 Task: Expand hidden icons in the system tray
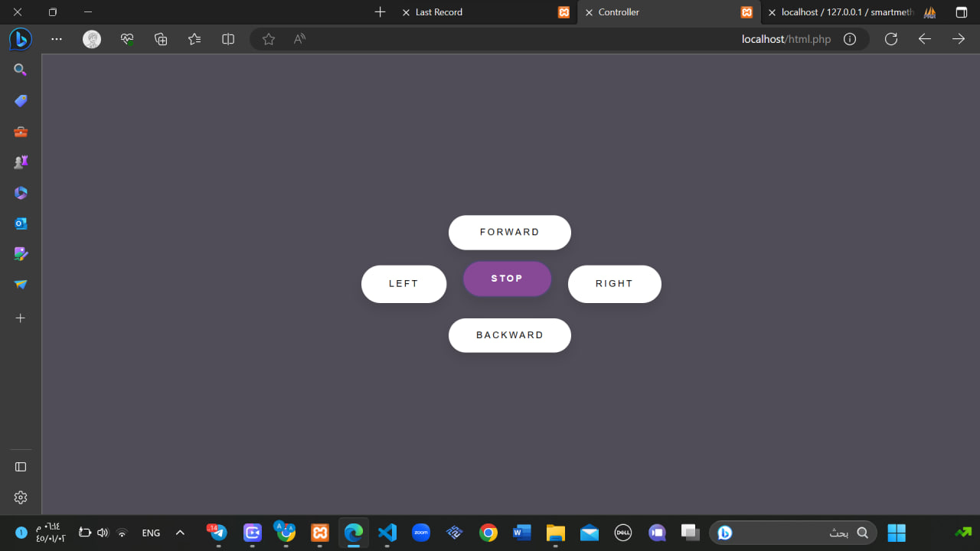pyautogui.click(x=180, y=533)
